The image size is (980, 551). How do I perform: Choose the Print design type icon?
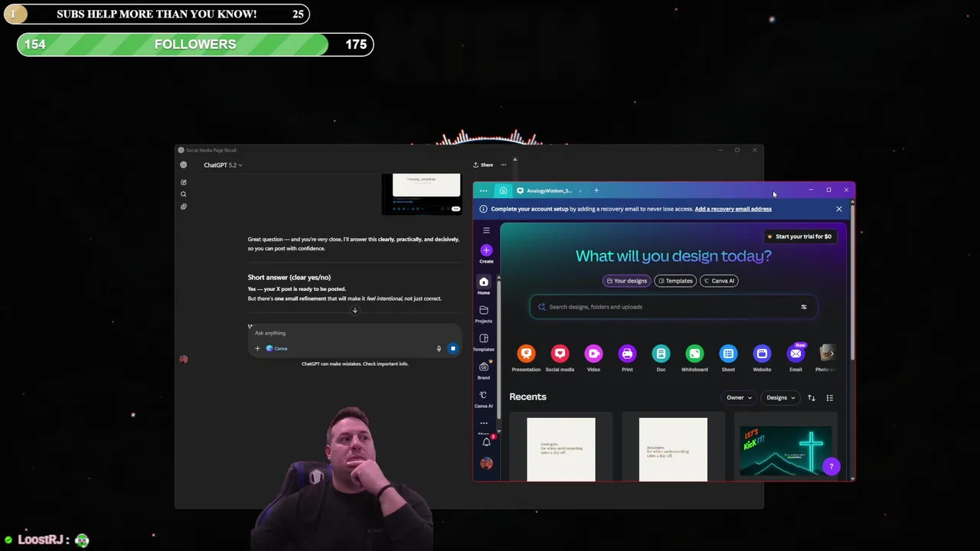[627, 354]
